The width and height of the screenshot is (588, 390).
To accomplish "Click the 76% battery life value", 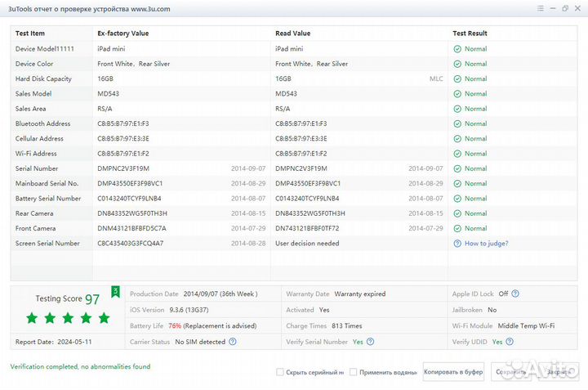I will 175,325.
